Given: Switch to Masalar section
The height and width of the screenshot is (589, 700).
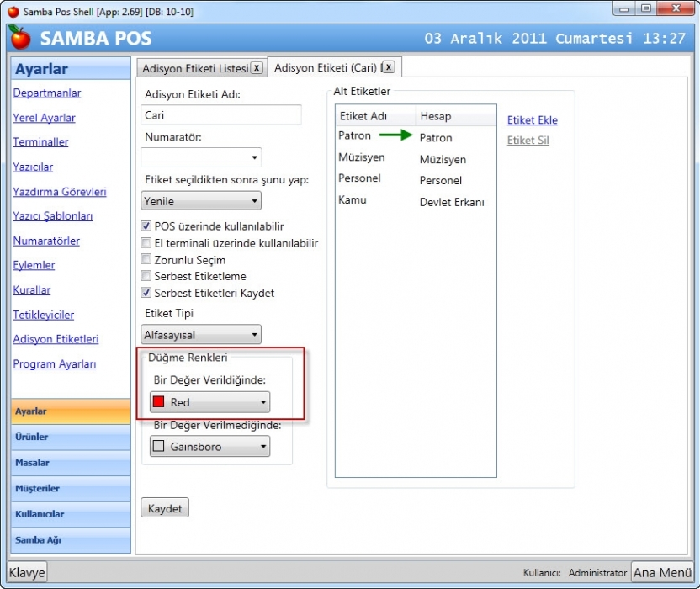Looking at the screenshot, I should point(71,463).
